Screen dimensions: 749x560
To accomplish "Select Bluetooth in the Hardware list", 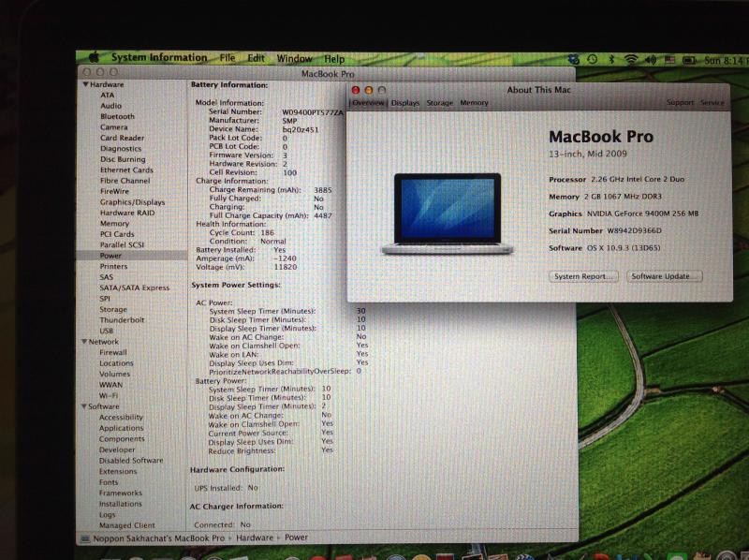I will 117,116.
